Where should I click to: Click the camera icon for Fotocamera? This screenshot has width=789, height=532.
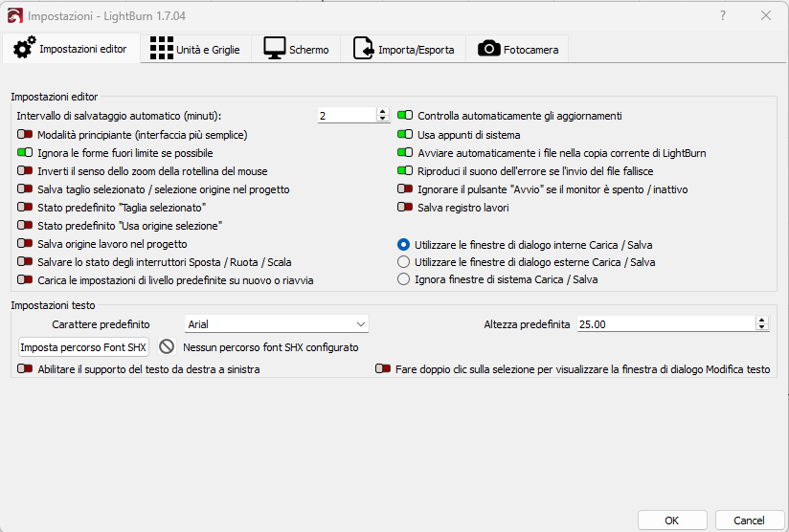coord(489,49)
